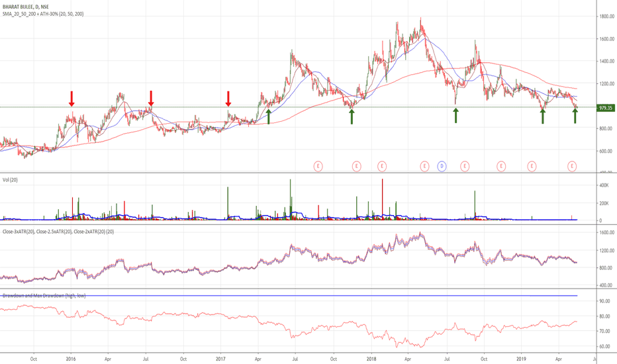Open the earnings E marker right of the D marker
The height and width of the screenshot is (364, 617).
coord(465,167)
